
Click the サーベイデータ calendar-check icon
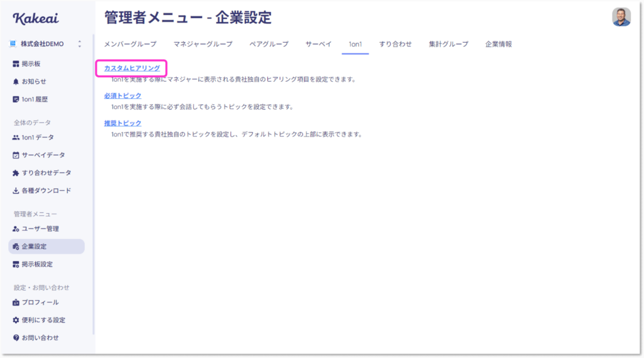(16, 155)
